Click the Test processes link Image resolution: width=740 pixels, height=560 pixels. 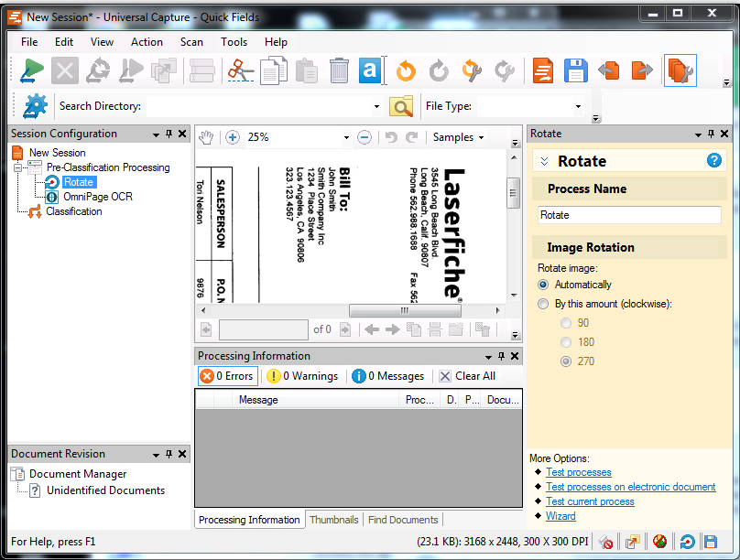(579, 472)
